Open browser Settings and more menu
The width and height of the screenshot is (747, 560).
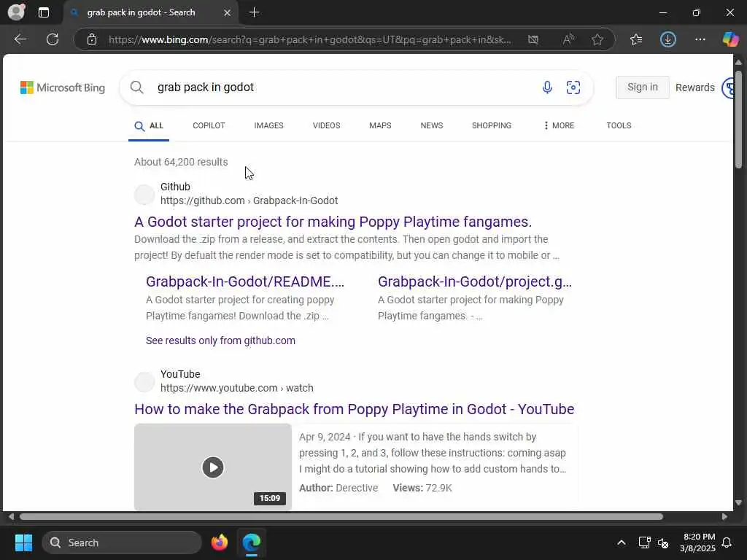click(700, 39)
